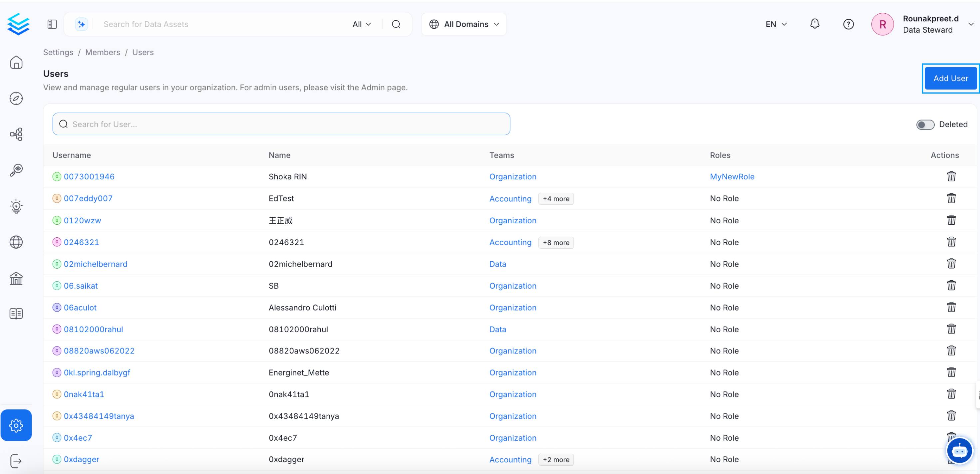Delete user 0073001946 with trash icon
The height and width of the screenshot is (474, 980).
[x=951, y=176]
